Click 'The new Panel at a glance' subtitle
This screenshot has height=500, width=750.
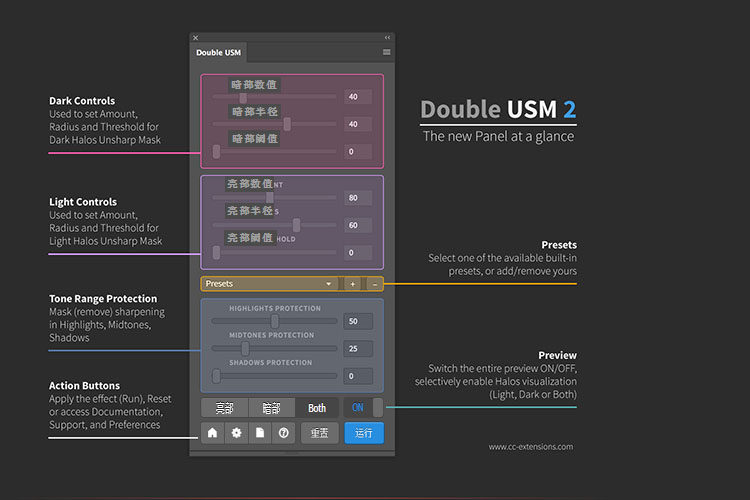[x=498, y=136]
